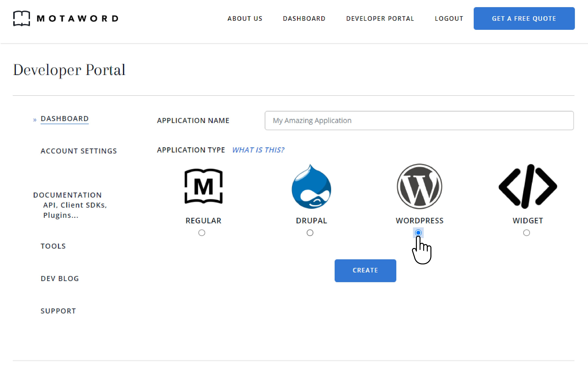The height and width of the screenshot is (388, 588).
Task: Select the Regular radio button
Action: 202,233
